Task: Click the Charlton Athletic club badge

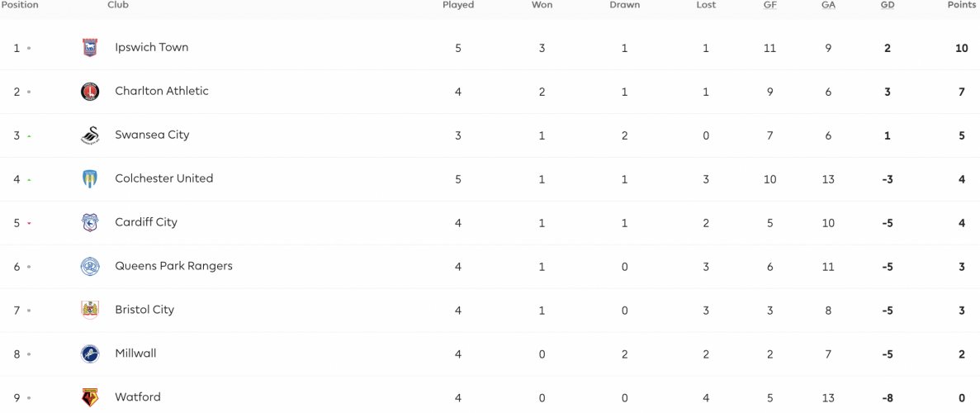Action: coord(90,92)
